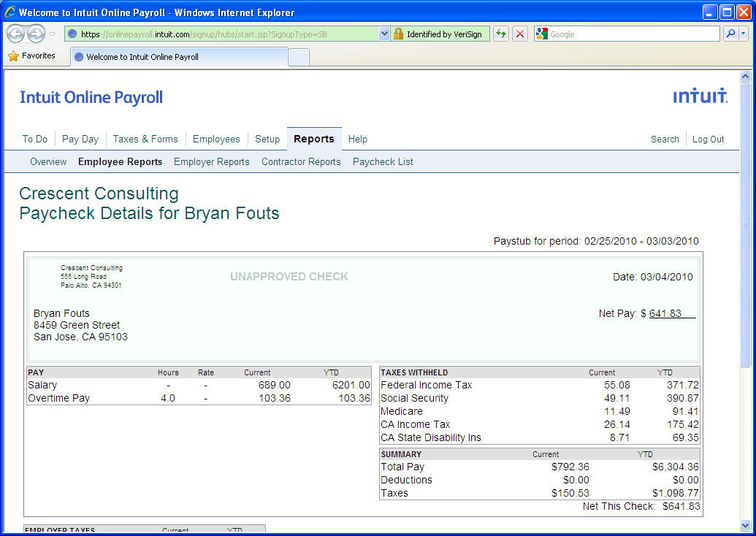Click the Crescent Consulting page heading
This screenshot has height=536, width=756.
coord(99,194)
